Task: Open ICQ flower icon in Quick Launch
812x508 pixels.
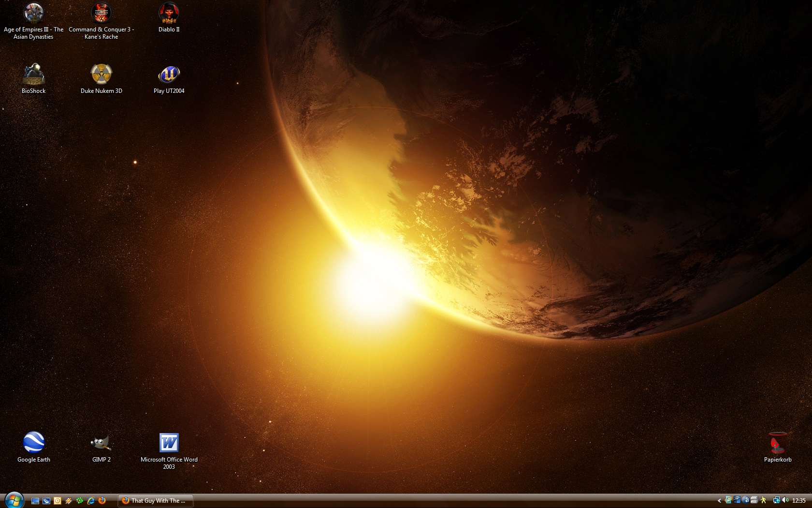Action: tap(80, 501)
